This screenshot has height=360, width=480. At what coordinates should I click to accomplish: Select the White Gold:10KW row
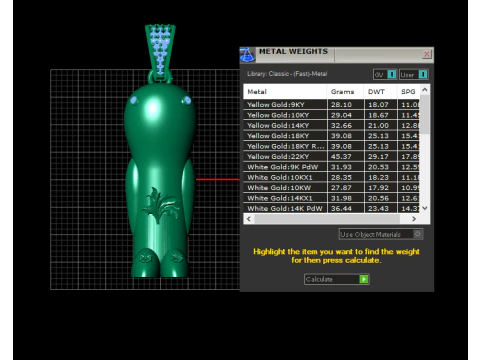(331, 188)
